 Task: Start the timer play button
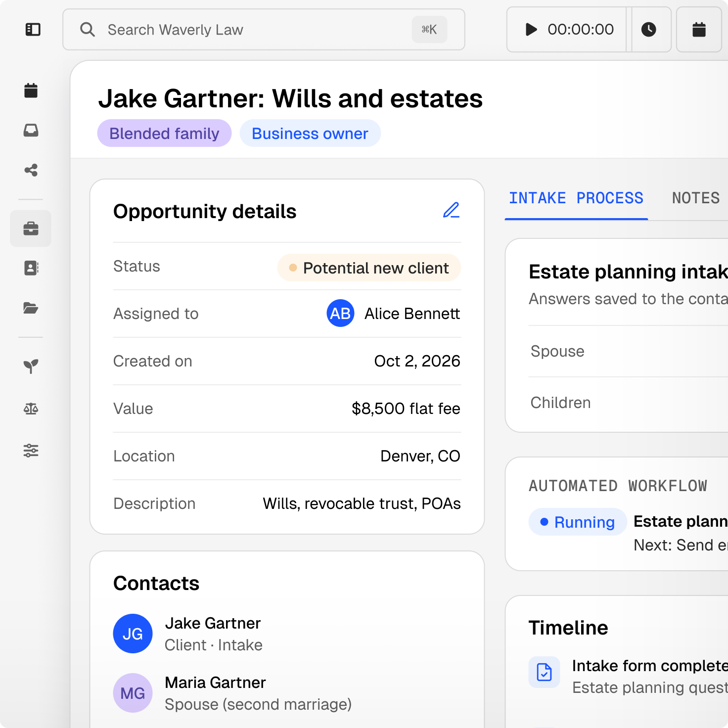(x=531, y=30)
